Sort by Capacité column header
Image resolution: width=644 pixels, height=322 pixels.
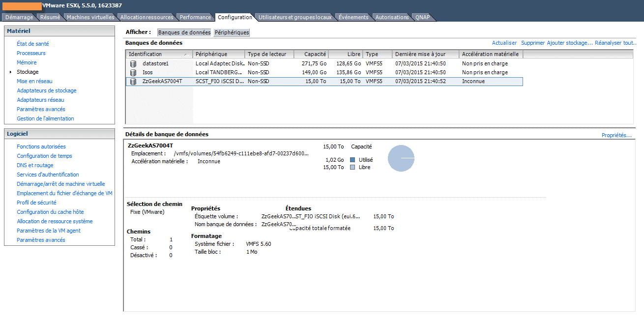point(311,54)
